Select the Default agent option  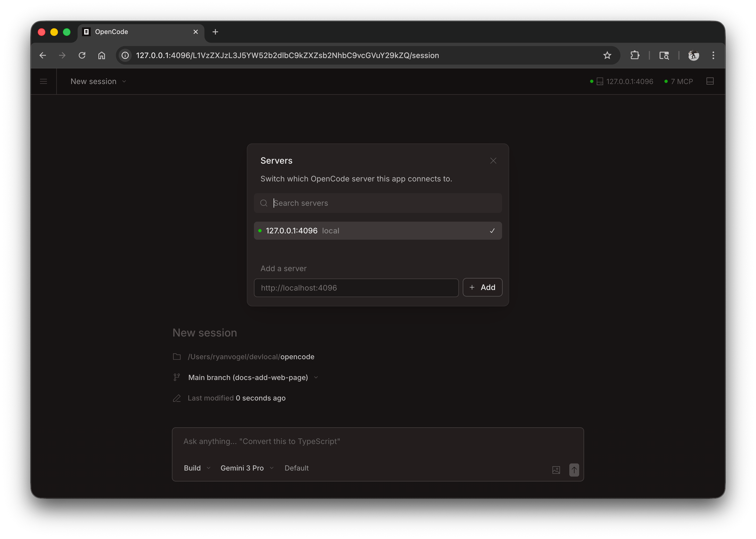[296, 468]
